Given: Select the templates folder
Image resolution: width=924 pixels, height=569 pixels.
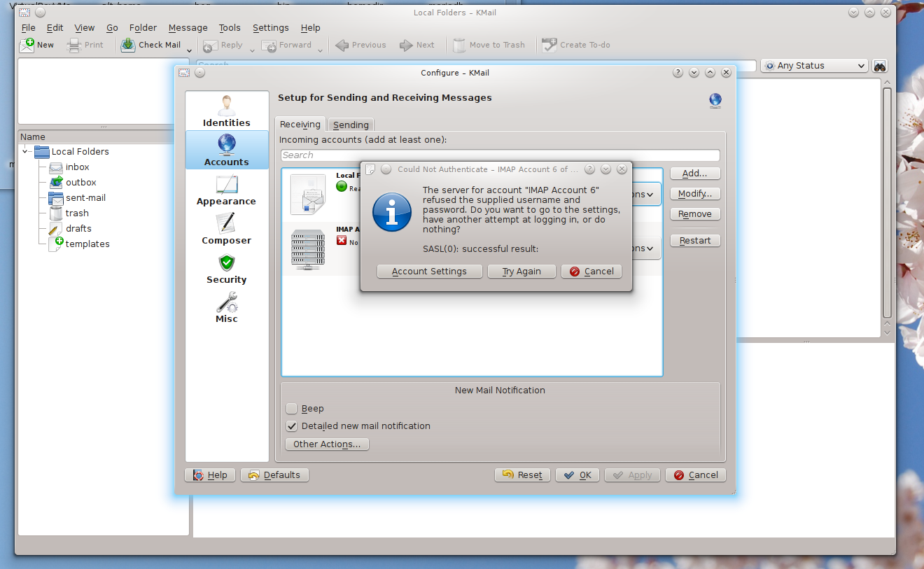Looking at the screenshot, I should (x=87, y=244).
